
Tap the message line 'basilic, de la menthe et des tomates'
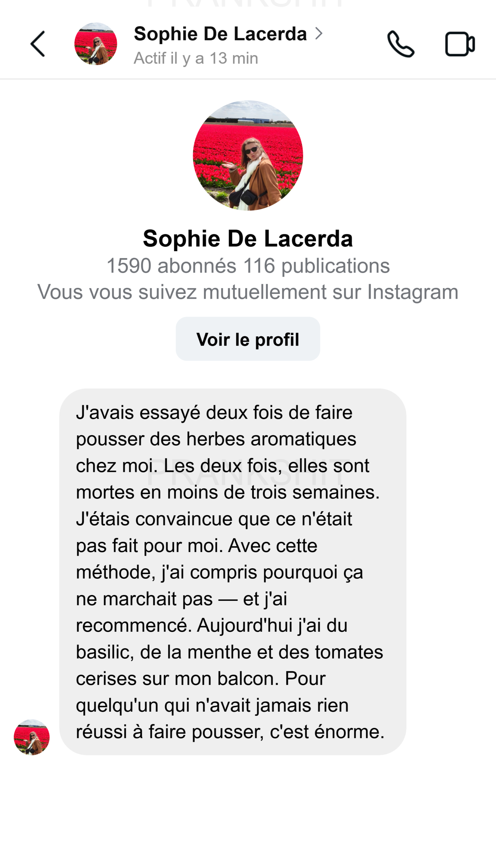click(x=230, y=653)
